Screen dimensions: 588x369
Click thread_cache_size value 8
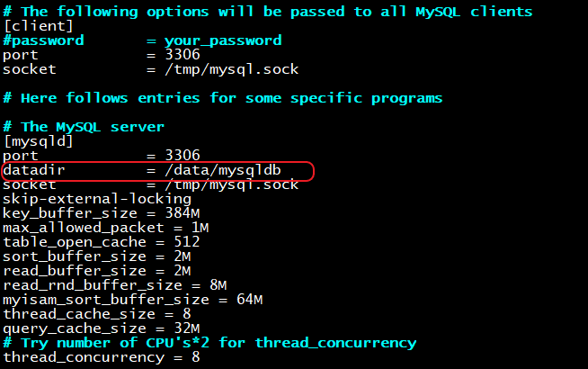coord(187,314)
